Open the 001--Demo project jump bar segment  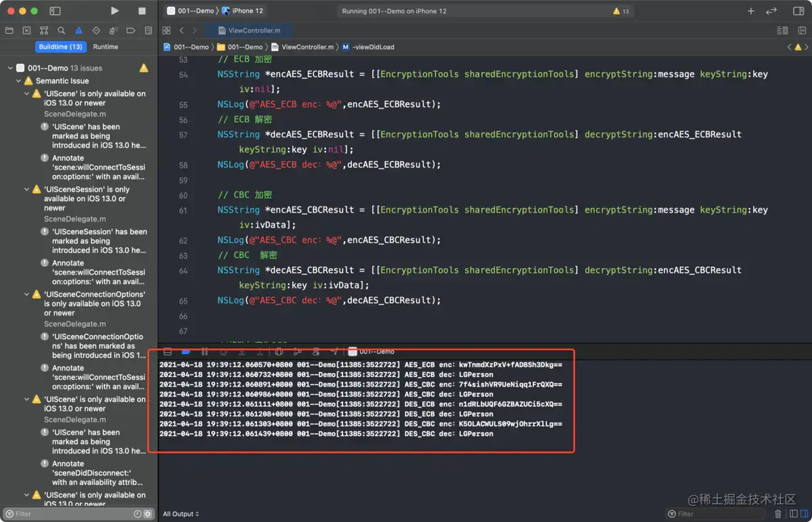coord(186,47)
